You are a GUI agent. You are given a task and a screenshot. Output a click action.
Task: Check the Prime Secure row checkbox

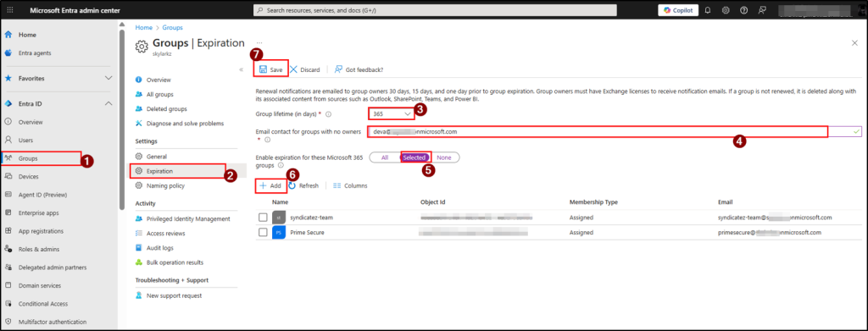pos(263,233)
